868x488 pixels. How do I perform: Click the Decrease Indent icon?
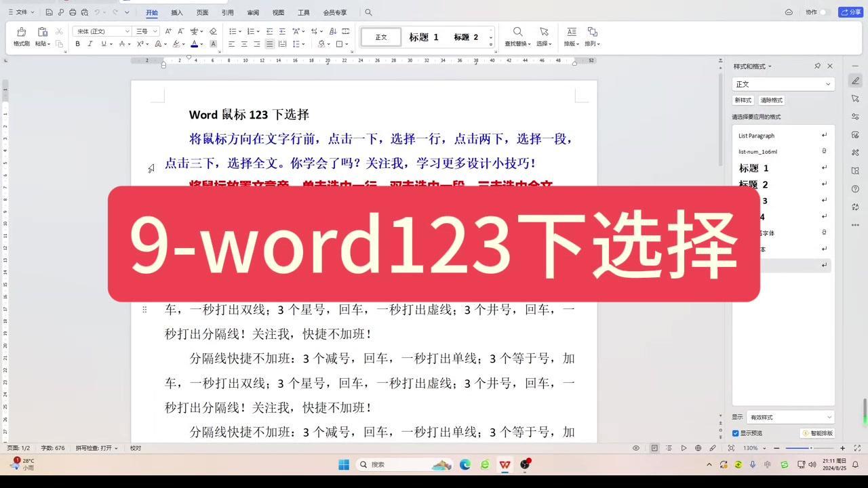pos(269,31)
